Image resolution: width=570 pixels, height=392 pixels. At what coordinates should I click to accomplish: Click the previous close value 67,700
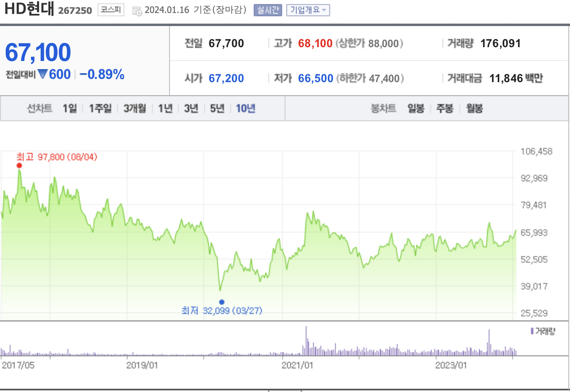click(x=226, y=44)
